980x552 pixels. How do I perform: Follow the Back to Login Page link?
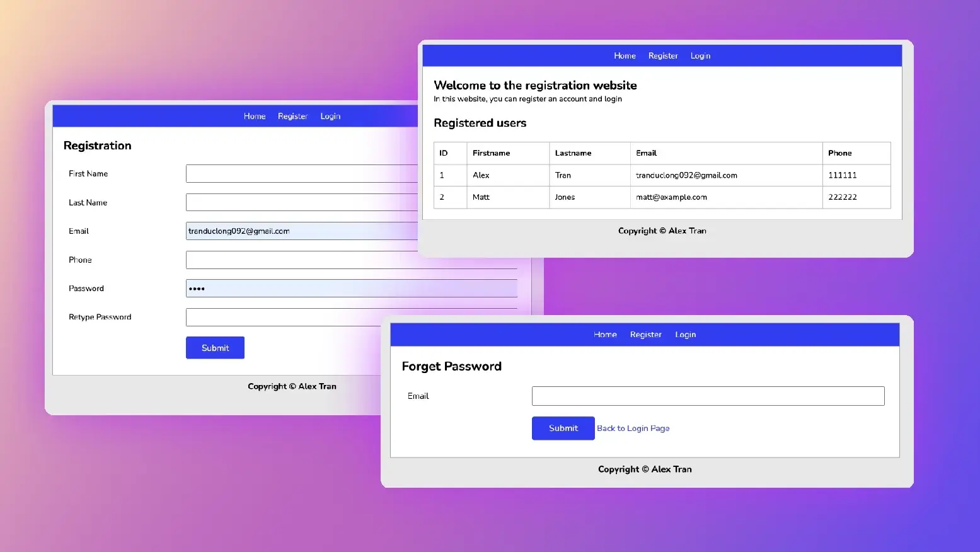[633, 428]
